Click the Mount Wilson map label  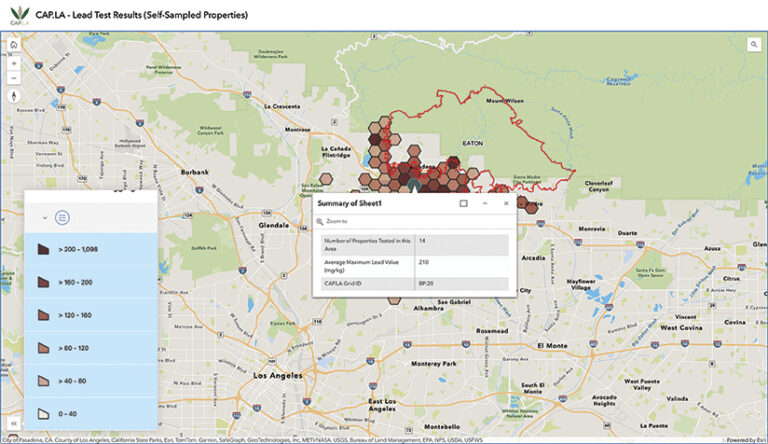[x=504, y=101]
